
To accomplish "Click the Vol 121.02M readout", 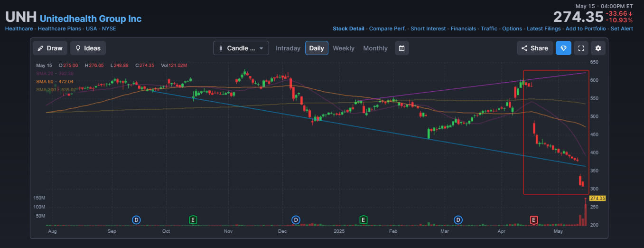I will (x=174, y=65).
